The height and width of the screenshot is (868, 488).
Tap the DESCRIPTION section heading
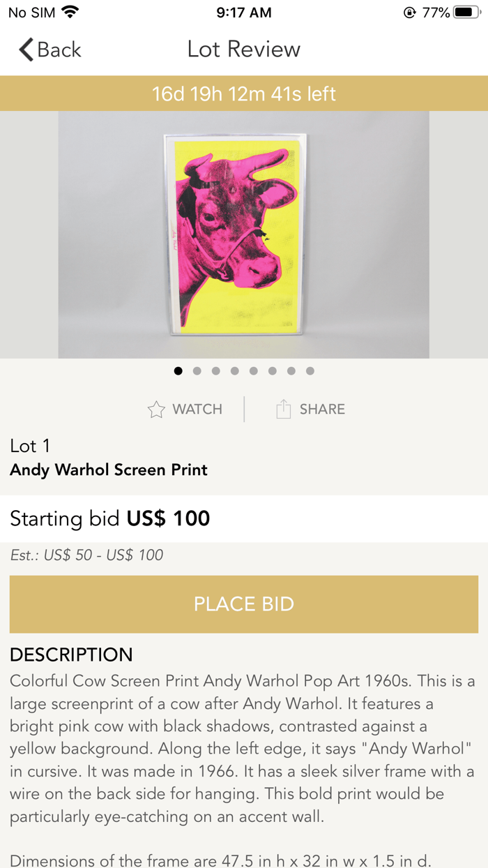click(71, 654)
